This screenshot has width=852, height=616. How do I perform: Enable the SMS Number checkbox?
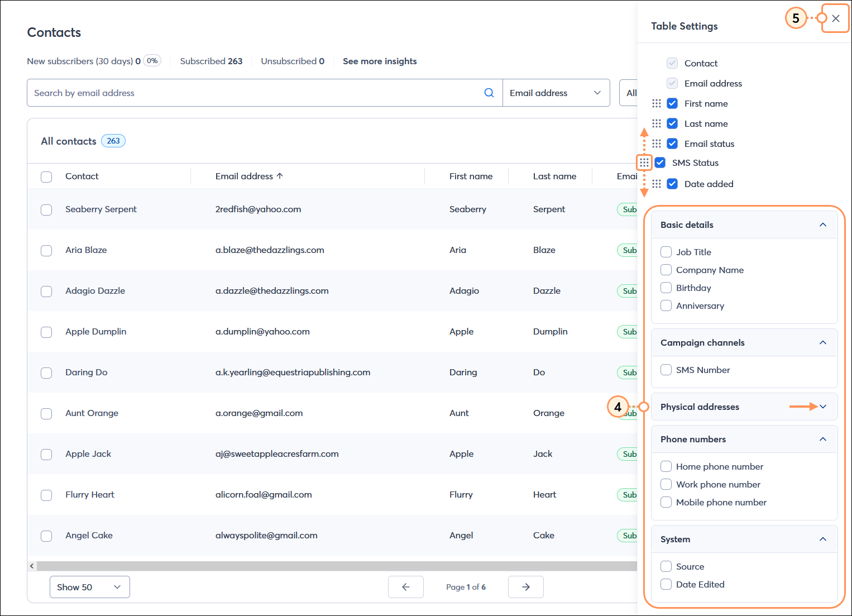click(666, 370)
